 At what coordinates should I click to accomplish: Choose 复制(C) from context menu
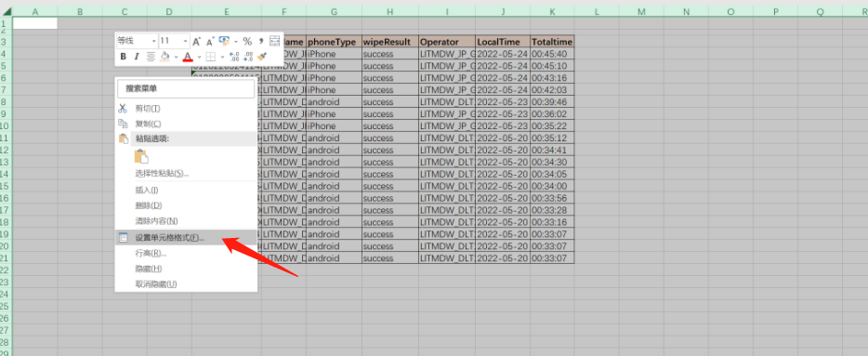(186, 124)
